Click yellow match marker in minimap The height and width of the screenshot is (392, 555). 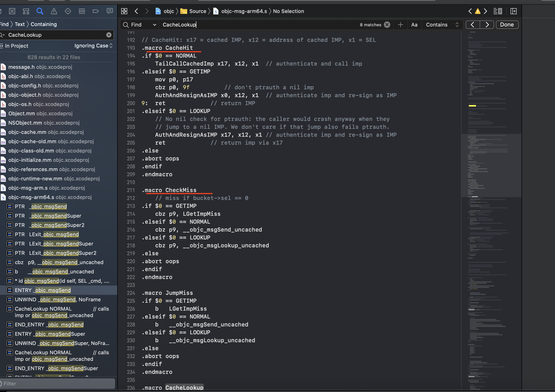pos(472,106)
